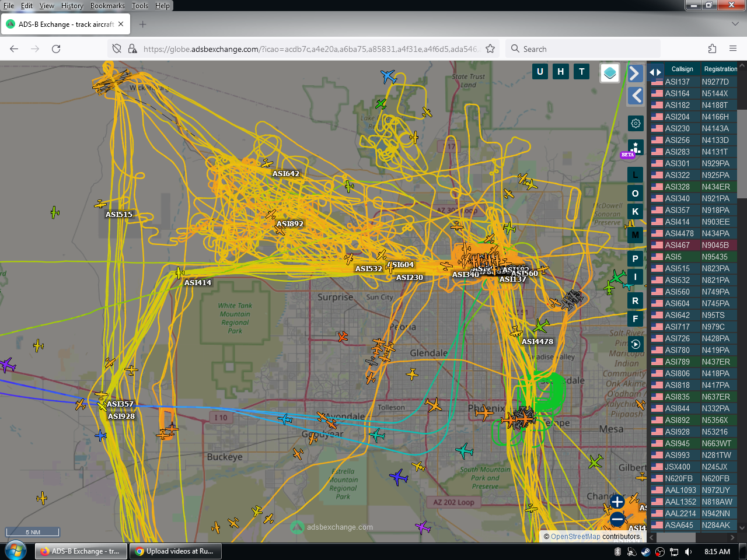Toggle the F follow button
Viewport: 747px width, 560px height.
[636, 319]
